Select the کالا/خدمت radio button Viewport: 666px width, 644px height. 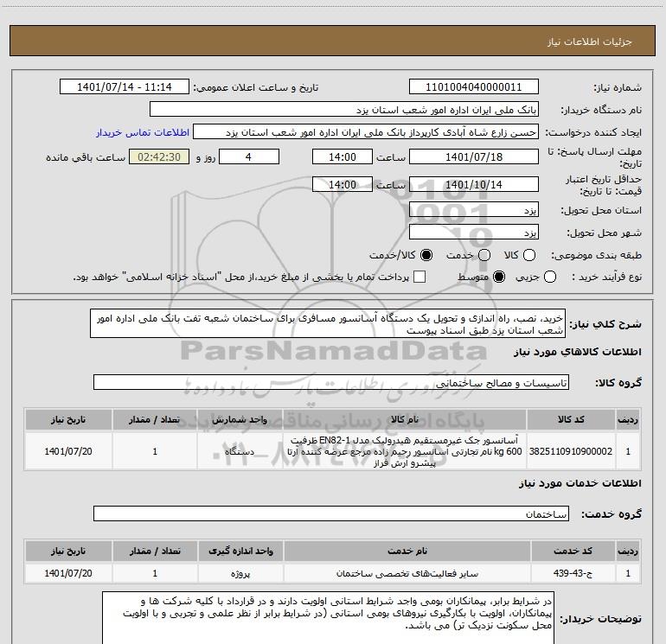click(426, 255)
